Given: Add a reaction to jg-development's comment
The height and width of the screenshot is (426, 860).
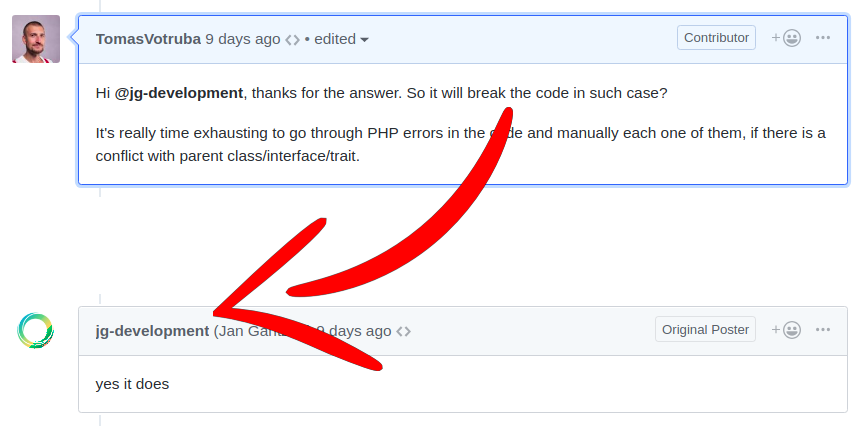Looking at the screenshot, I should pos(786,330).
